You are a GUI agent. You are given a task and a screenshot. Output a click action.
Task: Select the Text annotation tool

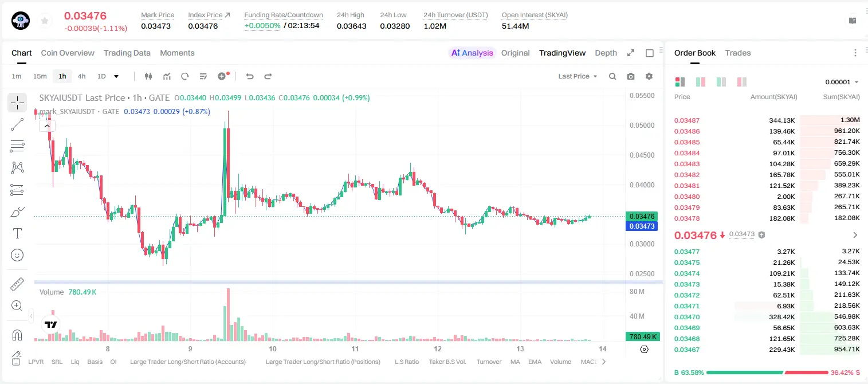point(17,233)
